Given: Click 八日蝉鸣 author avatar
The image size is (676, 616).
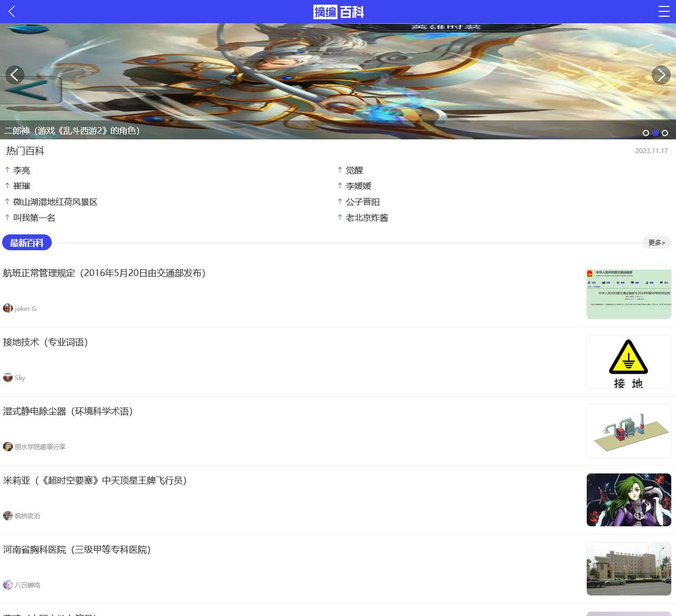Looking at the screenshot, I should (8, 585).
